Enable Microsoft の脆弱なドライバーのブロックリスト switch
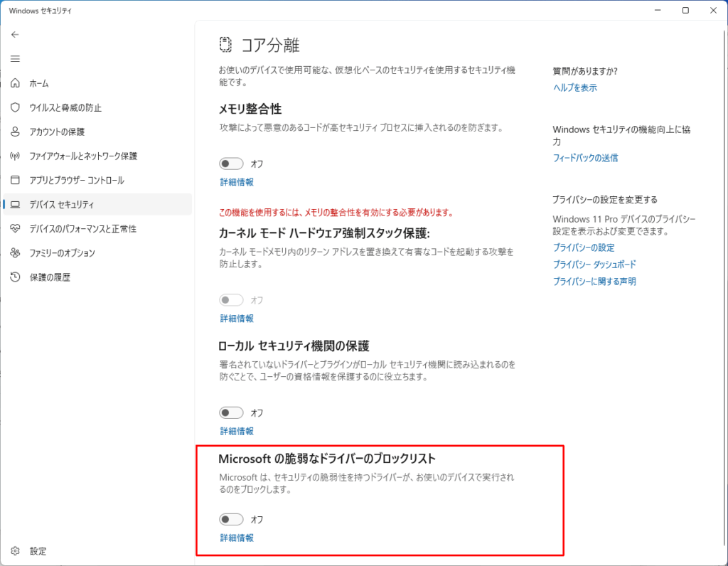This screenshot has height=566, width=728. (x=231, y=519)
